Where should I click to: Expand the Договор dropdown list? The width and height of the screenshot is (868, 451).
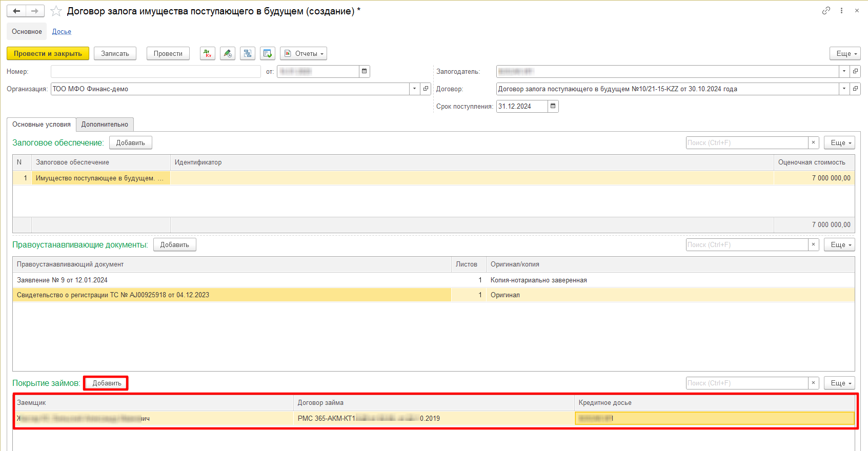tap(844, 89)
